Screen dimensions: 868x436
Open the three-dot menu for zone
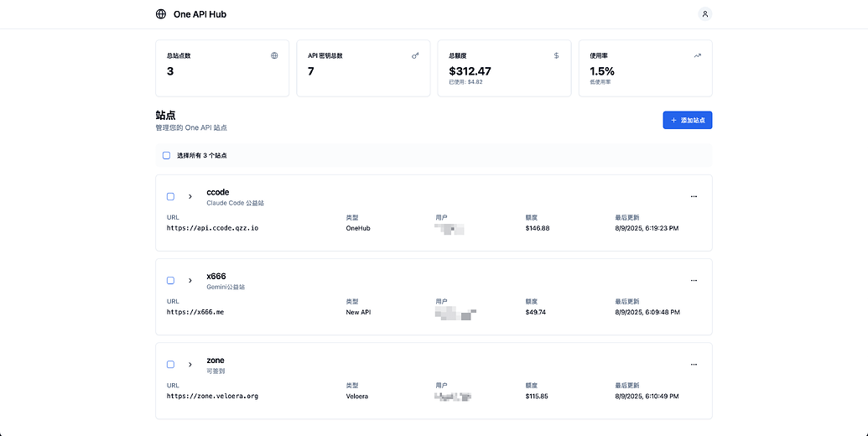694,365
